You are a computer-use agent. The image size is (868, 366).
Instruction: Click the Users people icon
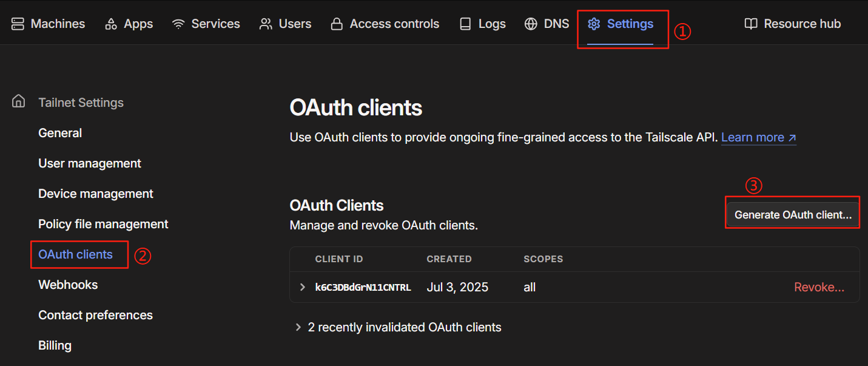click(x=266, y=24)
